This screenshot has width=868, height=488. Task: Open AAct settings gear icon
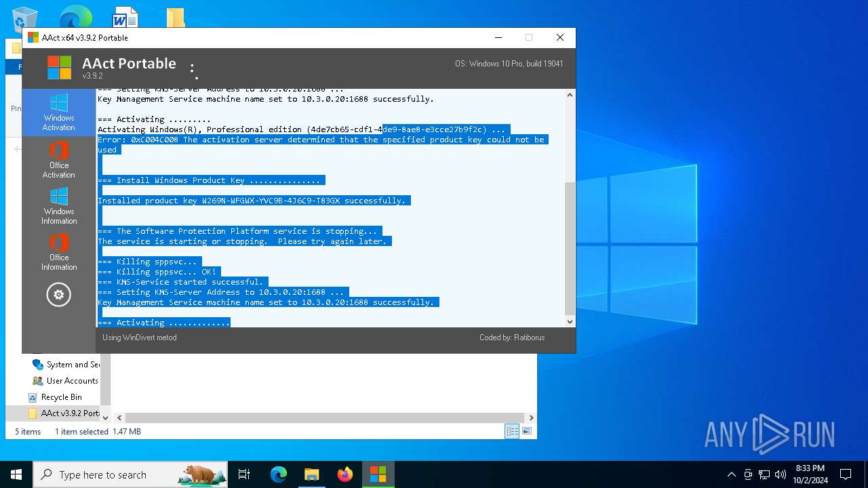(x=58, y=295)
